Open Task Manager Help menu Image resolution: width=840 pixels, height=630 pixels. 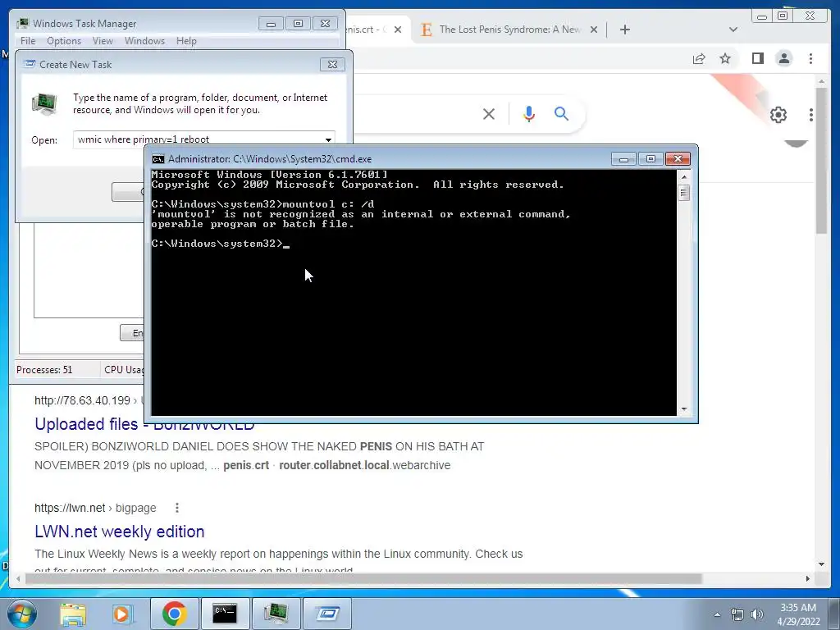pos(186,41)
